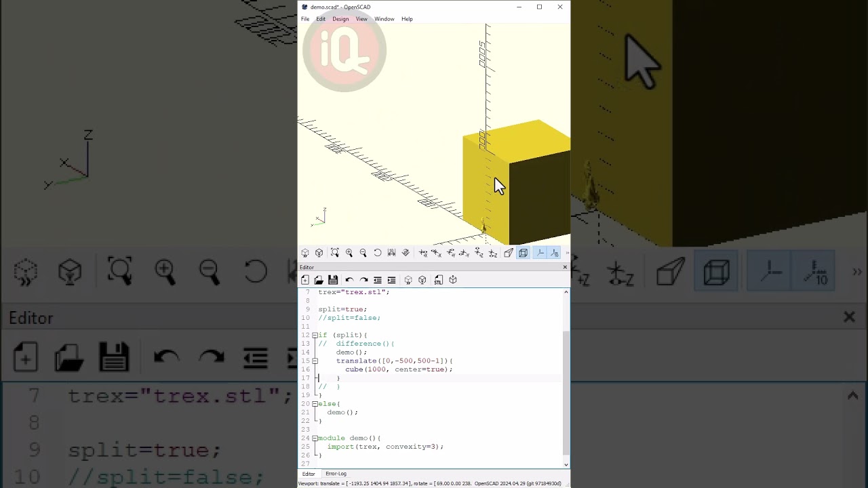Open the View menu

pyautogui.click(x=361, y=19)
